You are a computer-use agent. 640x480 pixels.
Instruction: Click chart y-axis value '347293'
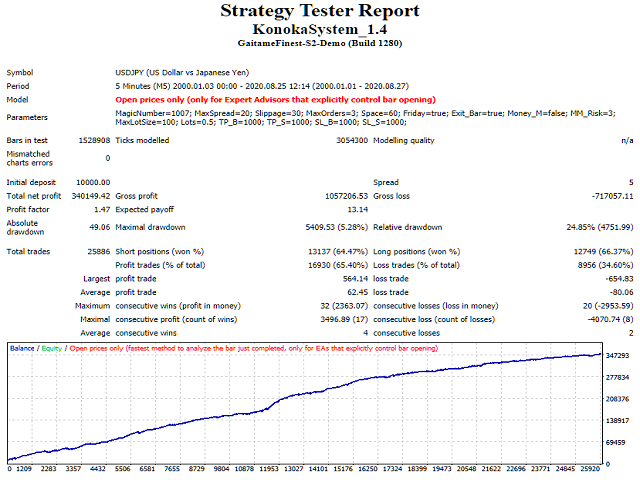click(617, 356)
